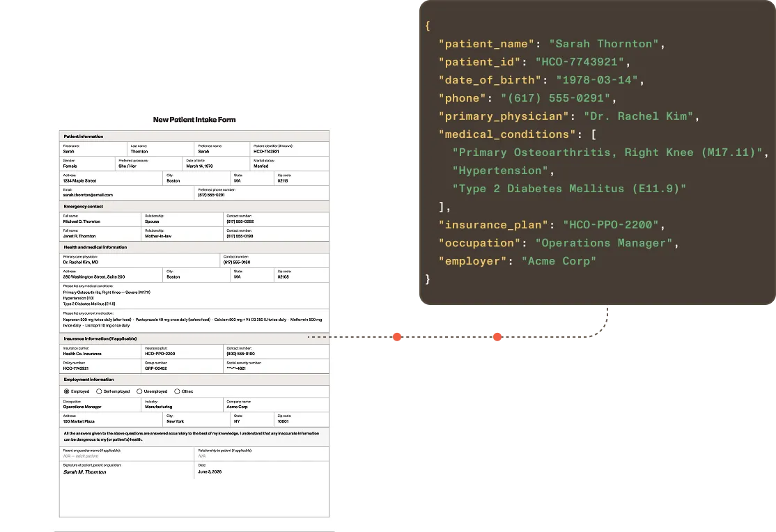
Task: Click the Patient identifier field
Action: (290, 149)
